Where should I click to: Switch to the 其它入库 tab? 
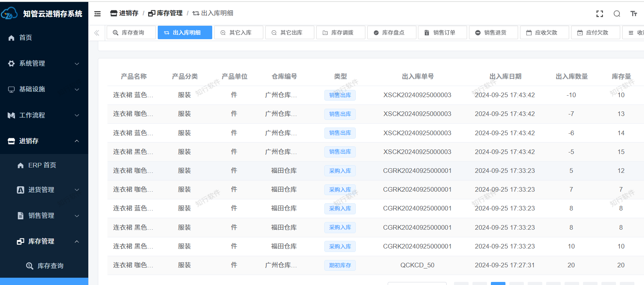click(x=239, y=33)
